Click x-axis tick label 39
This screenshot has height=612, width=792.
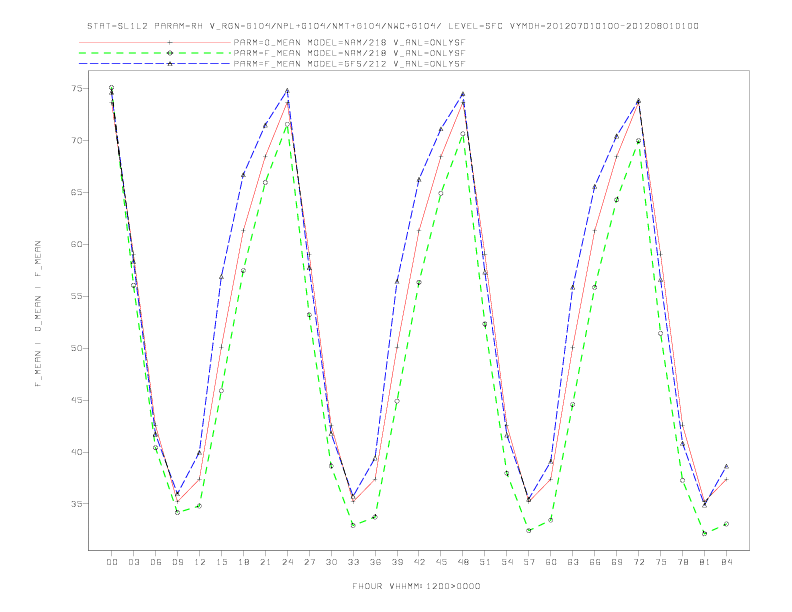[x=397, y=562]
